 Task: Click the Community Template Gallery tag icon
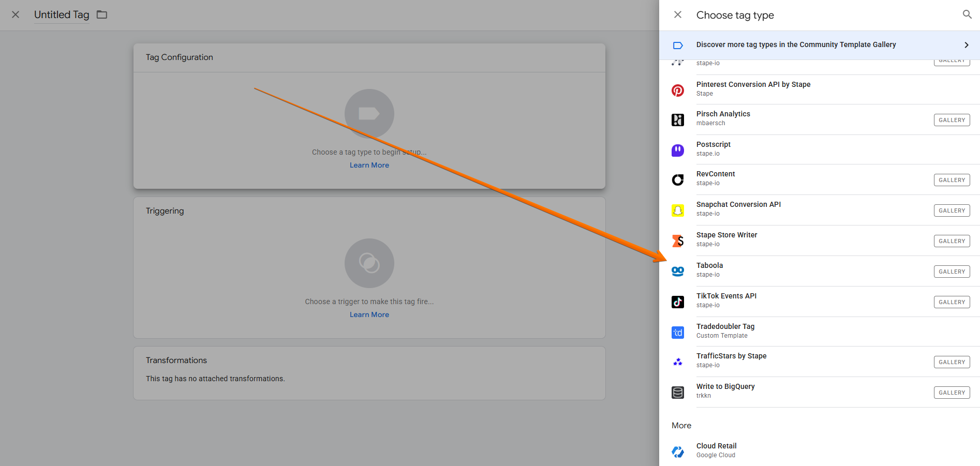coord(678,45)
